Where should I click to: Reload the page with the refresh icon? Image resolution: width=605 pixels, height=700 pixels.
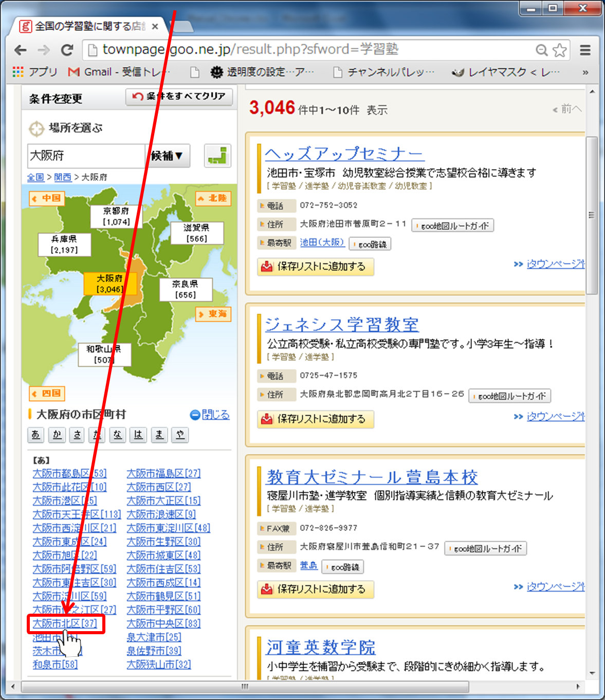click(67, 50)
